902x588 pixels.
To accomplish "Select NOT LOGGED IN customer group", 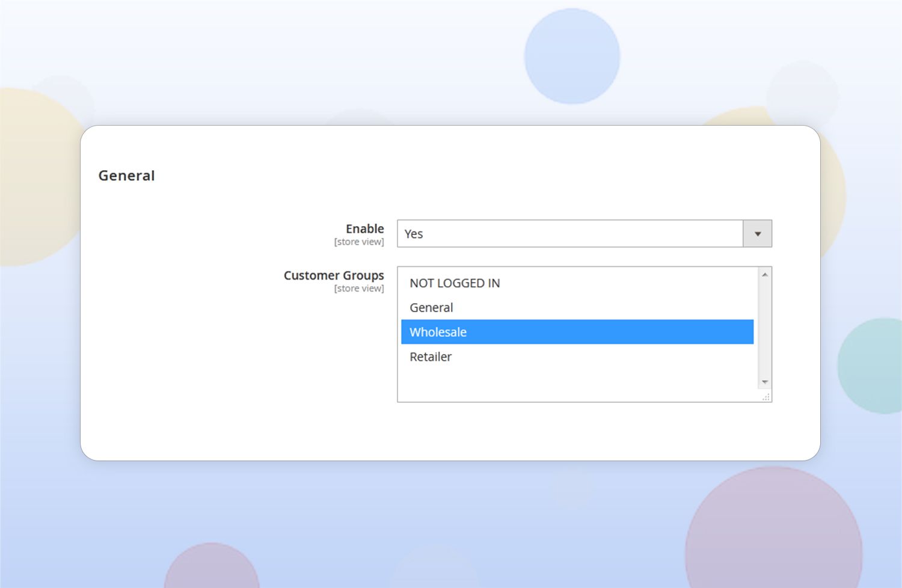I will (x=455, y=283).
